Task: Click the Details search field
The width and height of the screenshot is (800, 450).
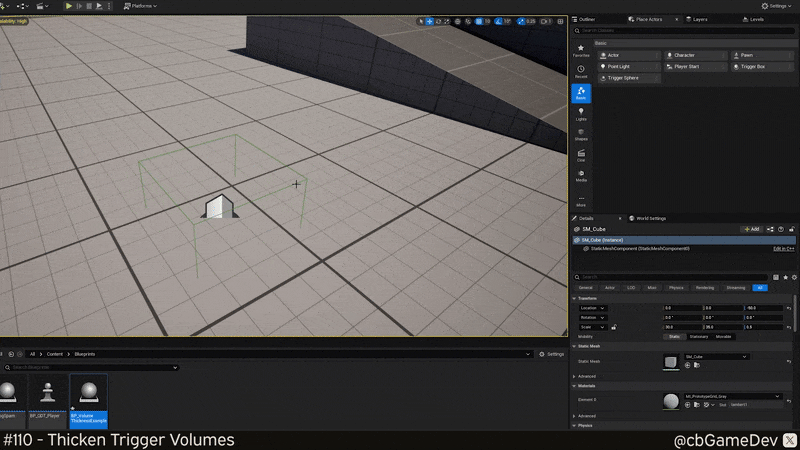Action: click(670, 277)
